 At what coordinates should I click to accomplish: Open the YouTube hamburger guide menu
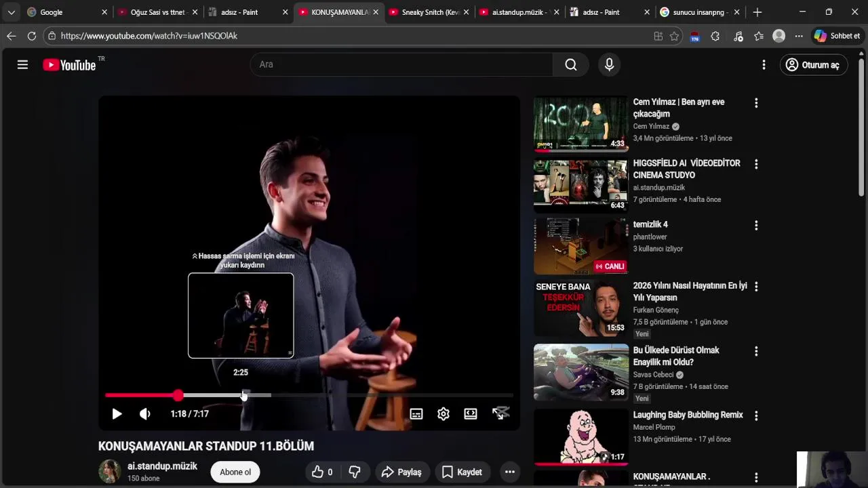(x=22, y=64)
